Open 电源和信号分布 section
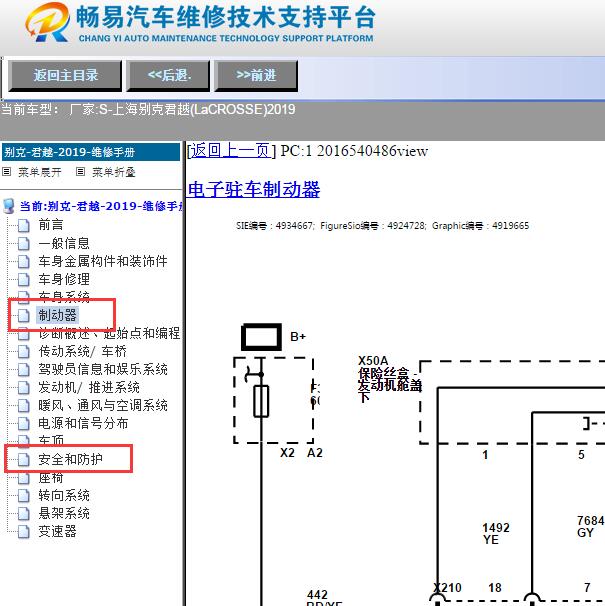 point(83,423)
